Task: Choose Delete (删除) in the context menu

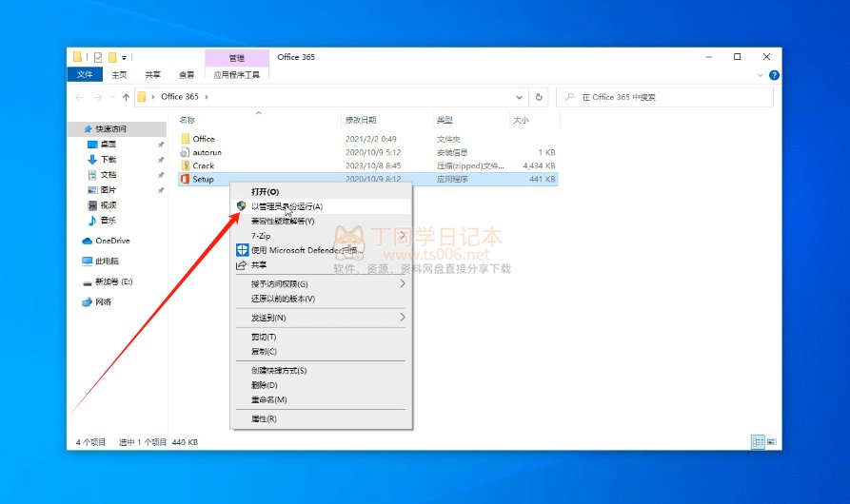Action: 321,385
